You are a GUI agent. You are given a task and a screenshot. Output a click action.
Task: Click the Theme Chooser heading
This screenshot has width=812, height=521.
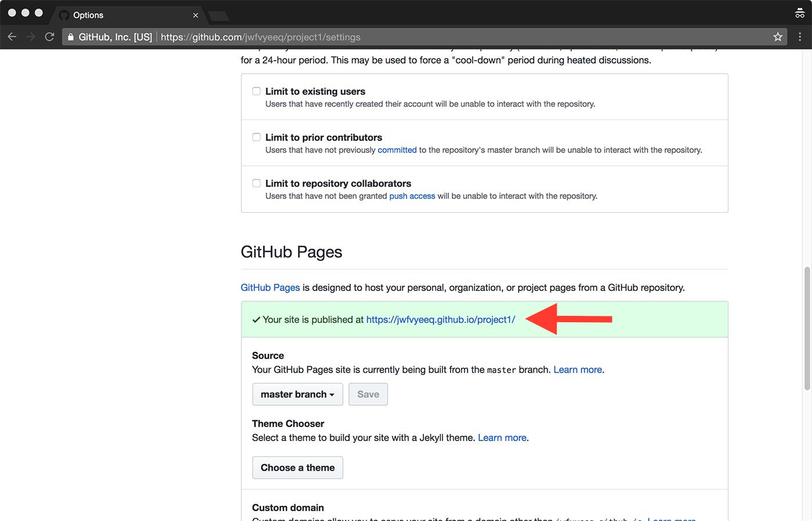coord(288,424)
